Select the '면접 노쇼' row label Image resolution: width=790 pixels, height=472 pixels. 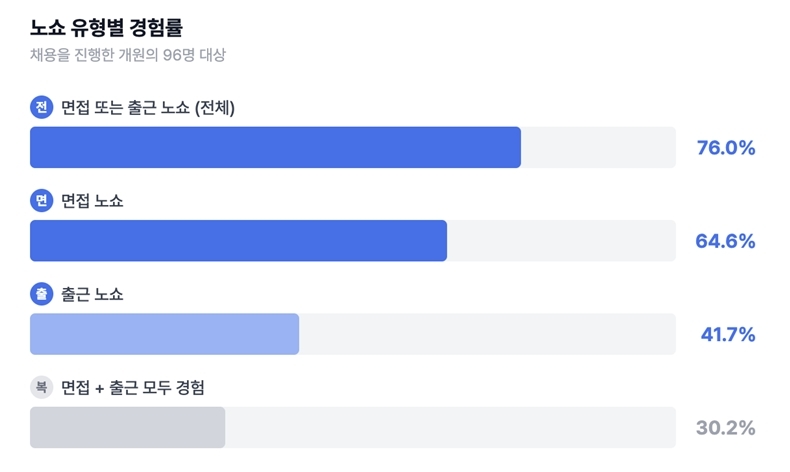(x=93, y=201)
